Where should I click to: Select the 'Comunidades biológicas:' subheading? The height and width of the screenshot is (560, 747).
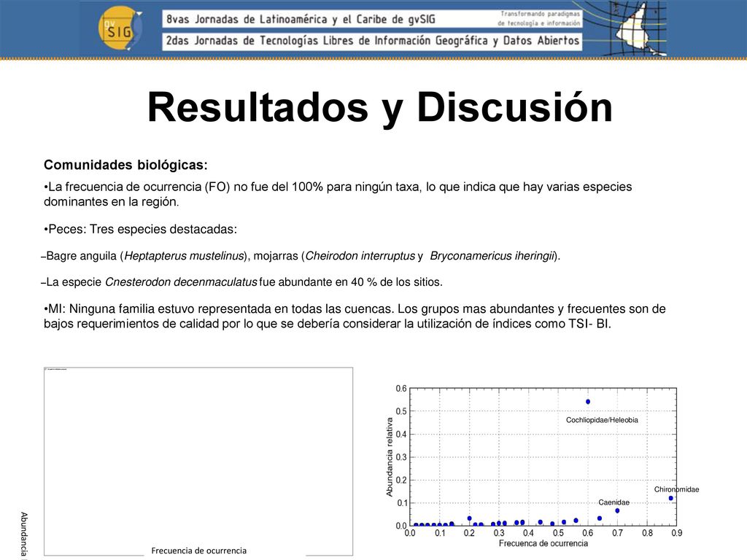point(125,166)
